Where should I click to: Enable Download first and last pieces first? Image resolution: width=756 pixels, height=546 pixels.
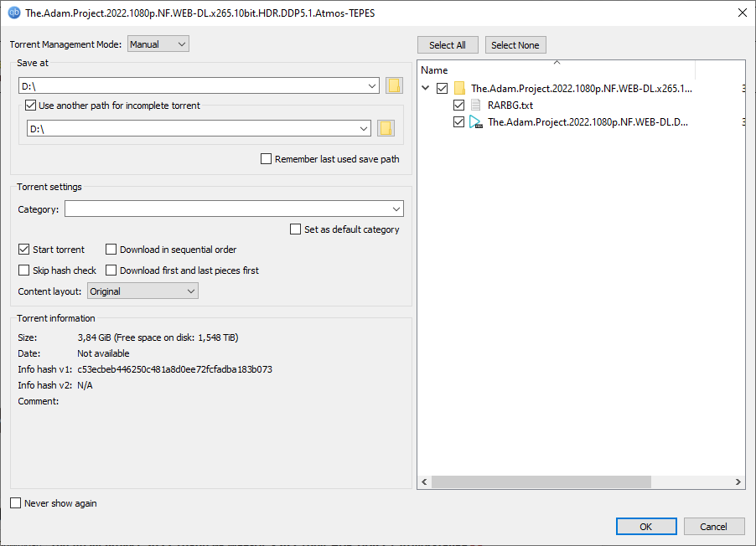tap(111, 270)
